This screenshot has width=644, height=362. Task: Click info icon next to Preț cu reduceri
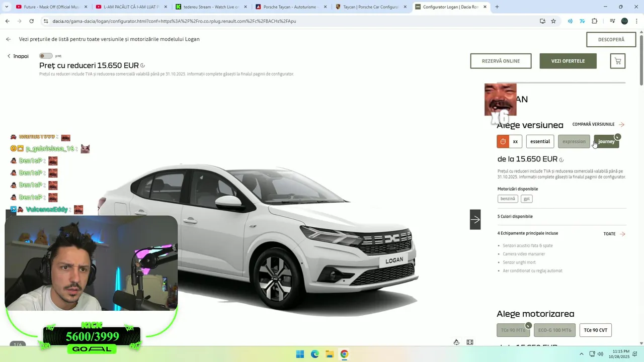(143, 65)
